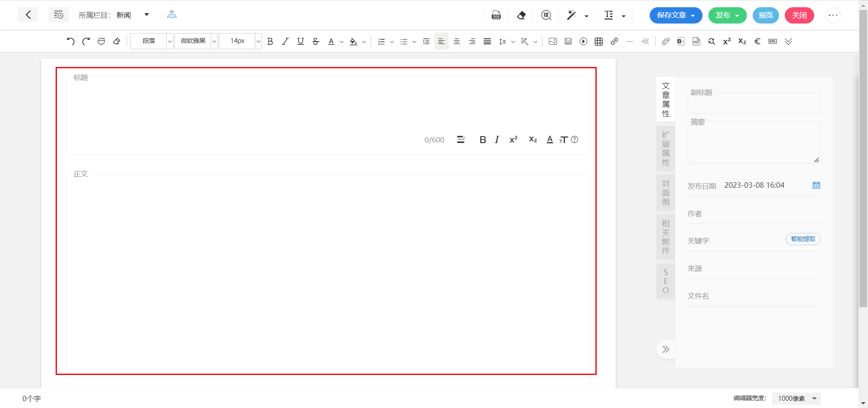Toggle underline formatting

300,42
